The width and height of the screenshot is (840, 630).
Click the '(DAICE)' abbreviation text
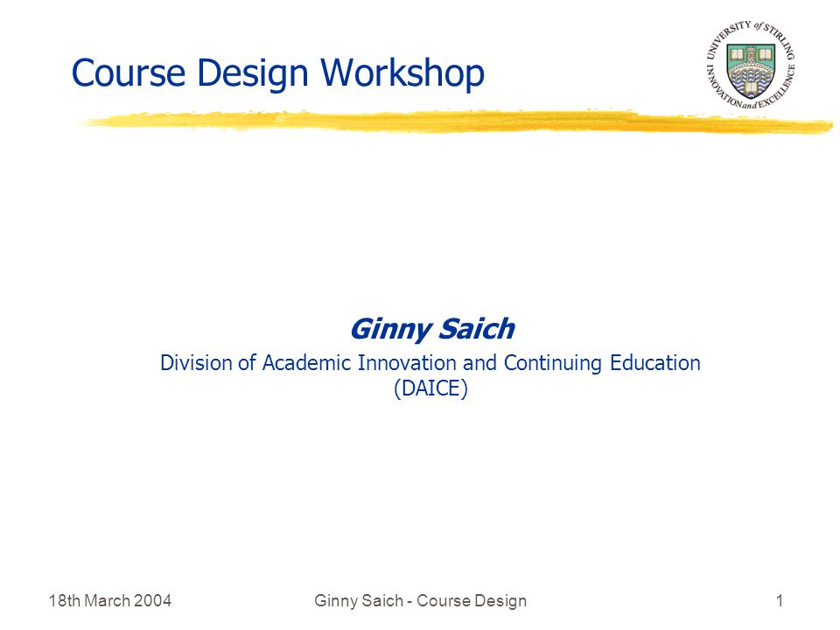(430, 388)
